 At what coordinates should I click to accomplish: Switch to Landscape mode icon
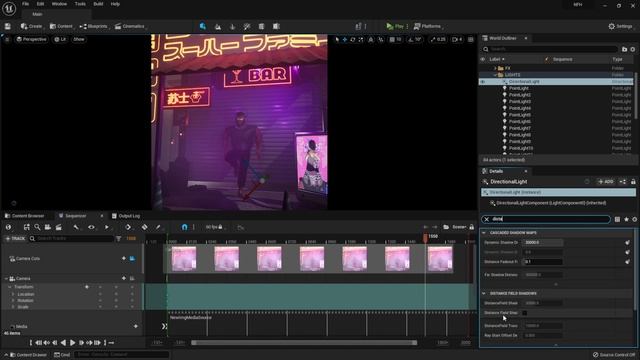(x=218, y=26)
